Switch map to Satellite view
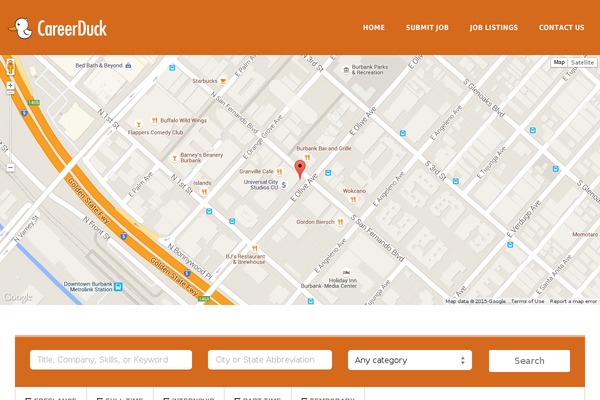 click(x=582, y=62)
